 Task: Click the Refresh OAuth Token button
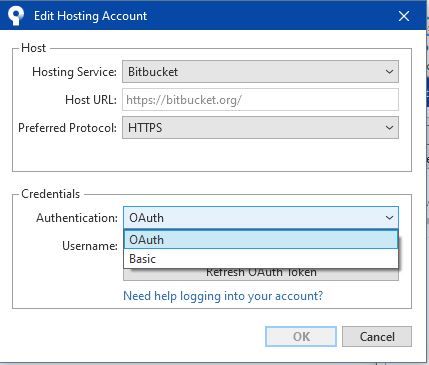(261, 274)
